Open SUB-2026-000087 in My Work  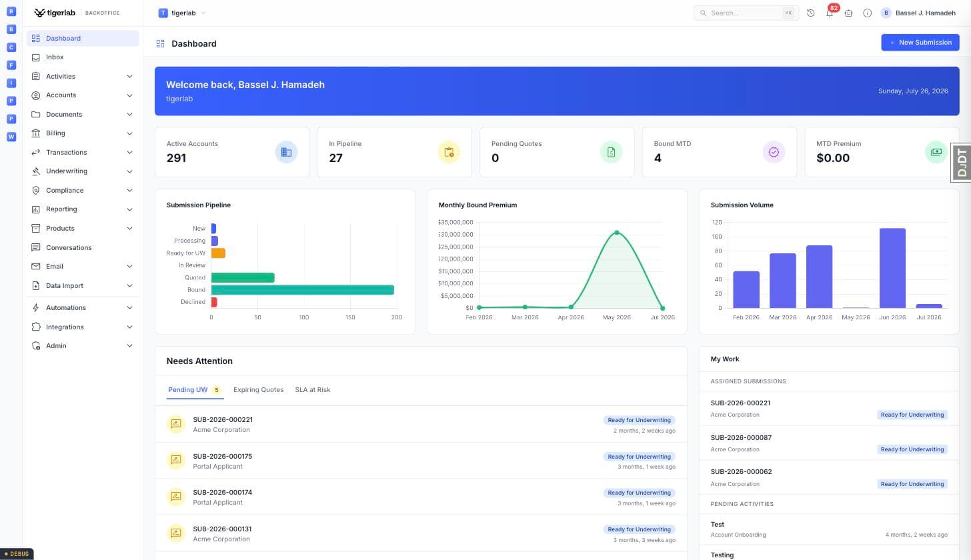[x=829, y=443]
